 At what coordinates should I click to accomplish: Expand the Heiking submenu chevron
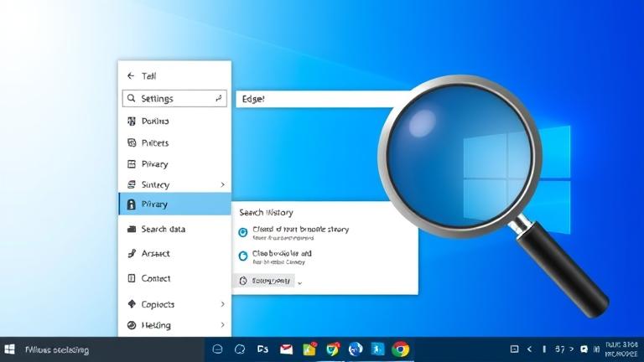pyautogui.click(x=222, y=324)
